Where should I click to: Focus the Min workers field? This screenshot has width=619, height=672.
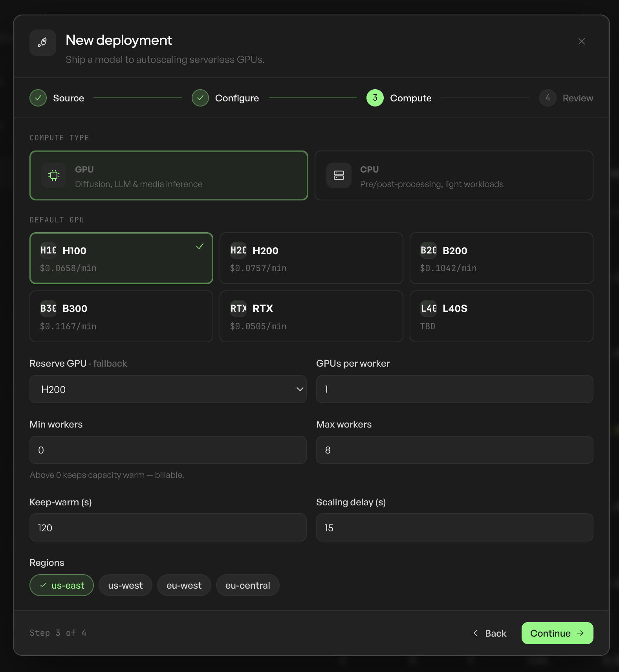pos(168,450)
